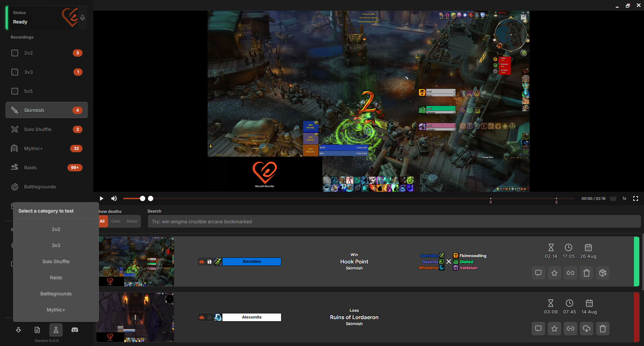Viewport: 644px width, 346px height.
Task: Open the Mythic+ category in sidebar
Action: tap(47, 149)
